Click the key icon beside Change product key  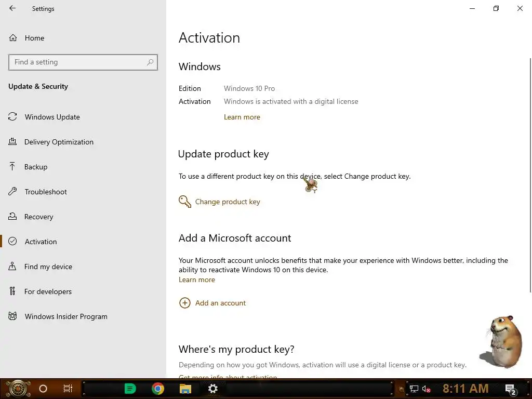point(185,202)
